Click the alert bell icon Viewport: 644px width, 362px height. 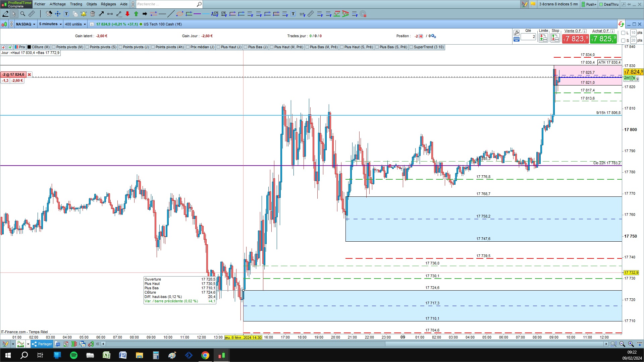(84, 14)
